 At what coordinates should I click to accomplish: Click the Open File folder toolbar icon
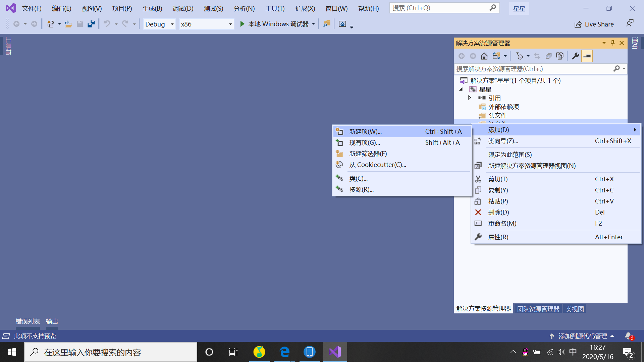point(68,24)
